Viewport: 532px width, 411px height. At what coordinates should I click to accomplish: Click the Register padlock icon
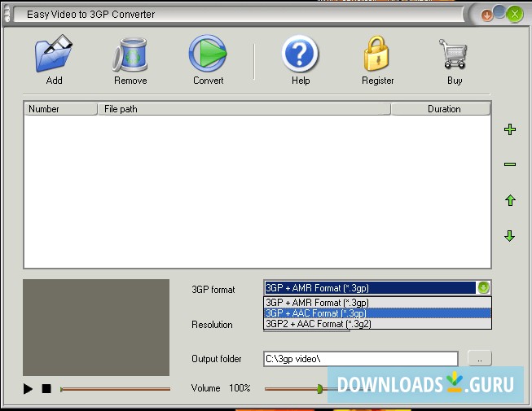(376, 54)
